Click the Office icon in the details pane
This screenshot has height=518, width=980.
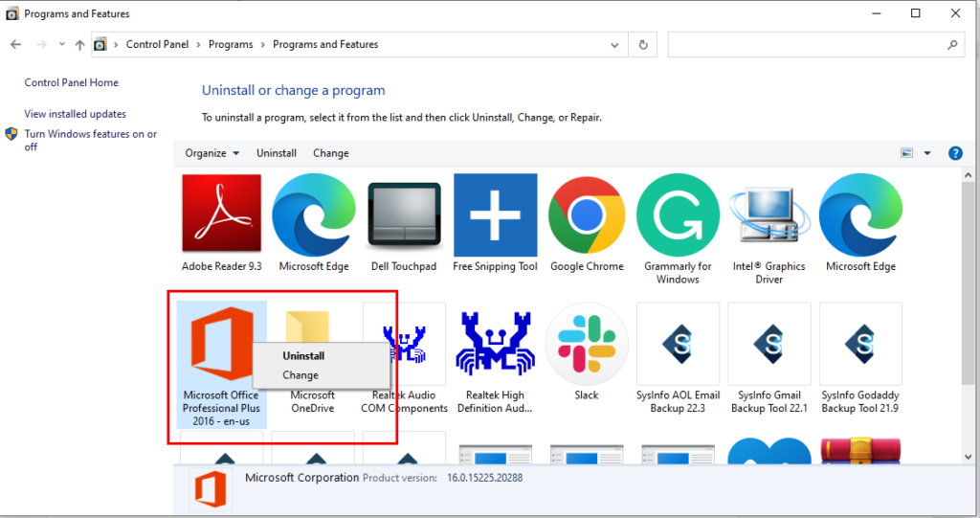pos(210,489)
